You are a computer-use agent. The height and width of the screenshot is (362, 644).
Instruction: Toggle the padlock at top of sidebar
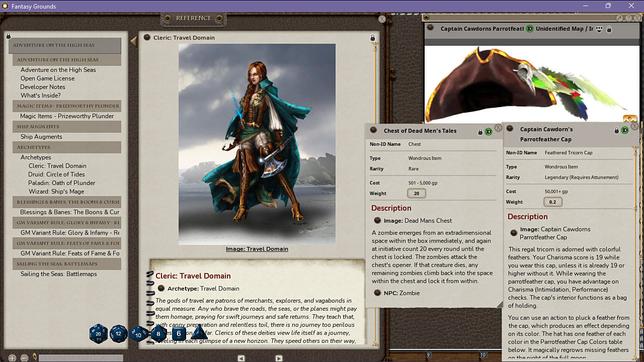point(8,36)
